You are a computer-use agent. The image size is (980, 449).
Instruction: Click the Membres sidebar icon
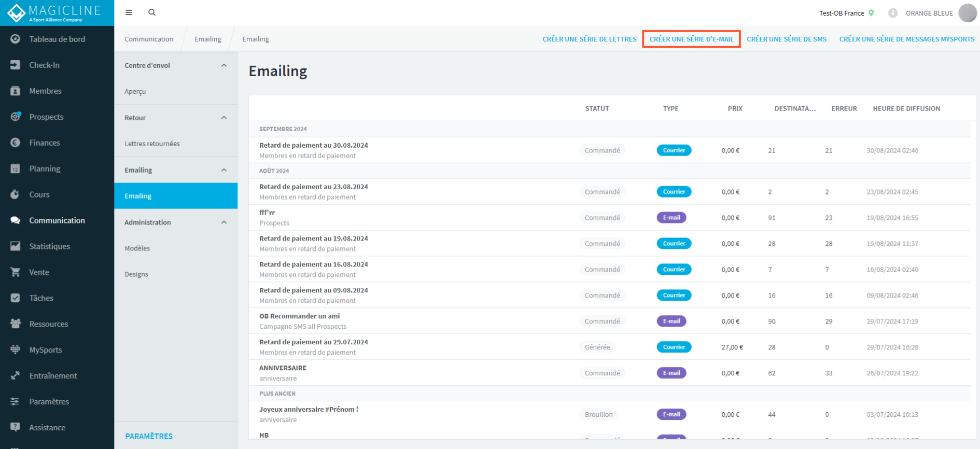click(16, 91)
